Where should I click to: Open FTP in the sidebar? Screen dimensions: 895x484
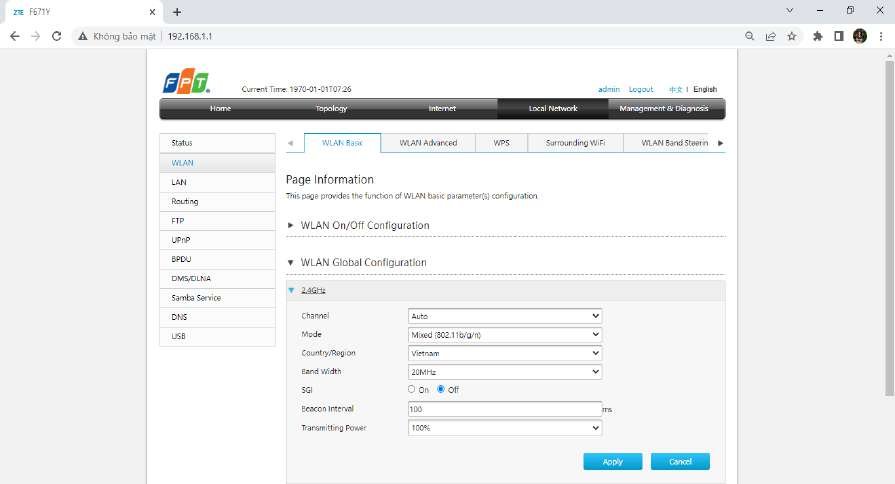pos(217,221)
